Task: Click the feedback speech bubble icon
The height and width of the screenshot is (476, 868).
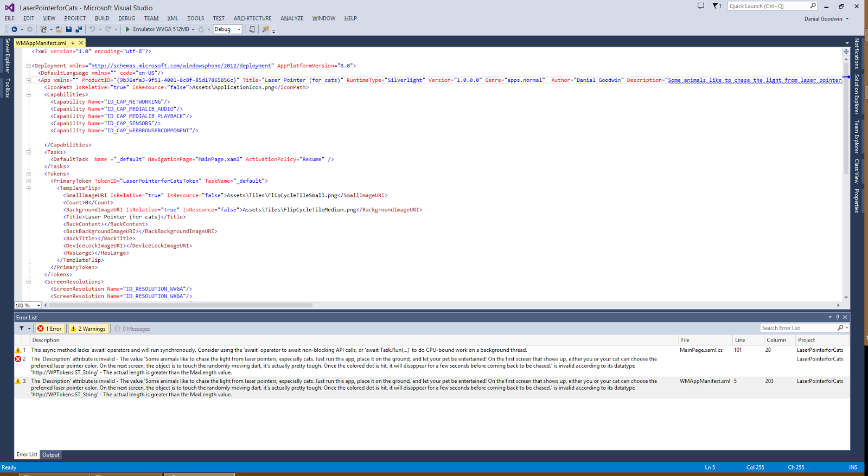Action: [701, 6]
